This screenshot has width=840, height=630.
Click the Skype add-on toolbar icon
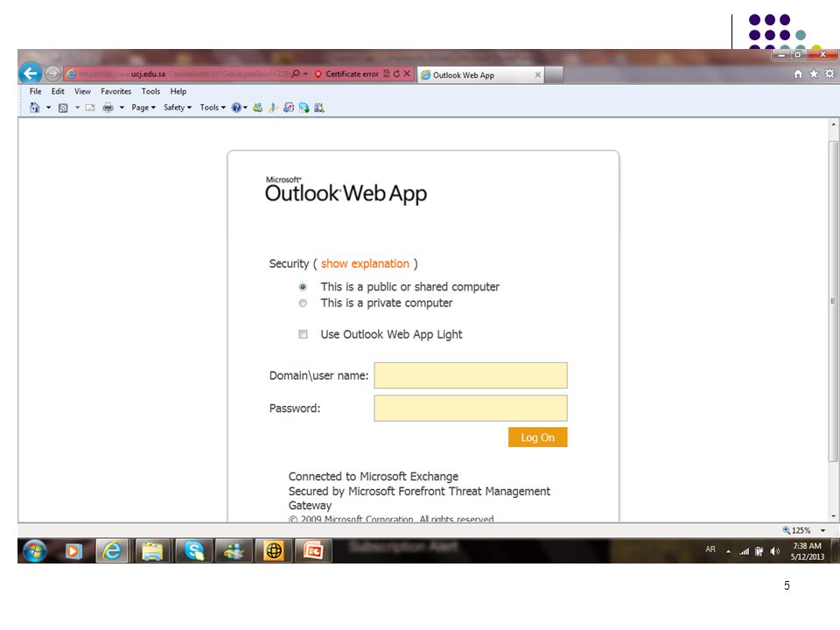coord(304,108)
